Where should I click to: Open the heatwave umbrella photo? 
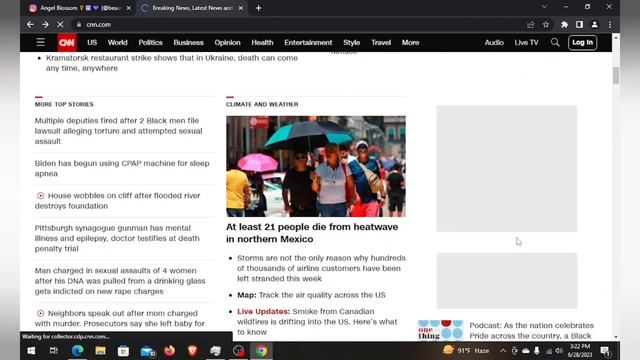pyautogui.click(x=316, y=166)
